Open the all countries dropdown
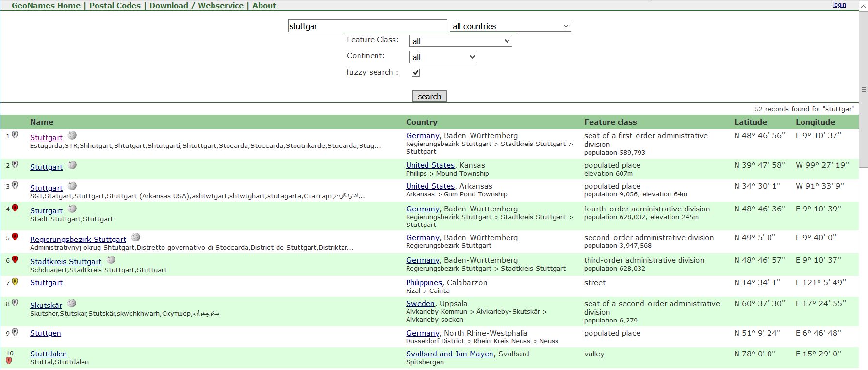Screen dimensions: 868x370 pyautogui.click(x=510, y=26)
